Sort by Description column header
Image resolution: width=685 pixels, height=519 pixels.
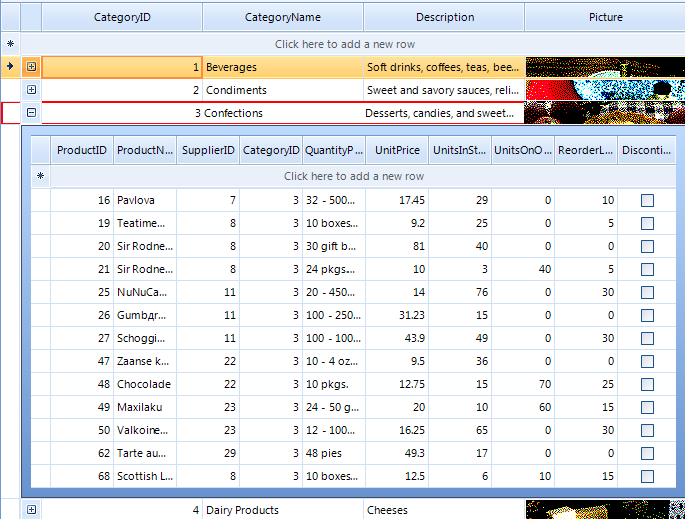(x=444, y=17)
